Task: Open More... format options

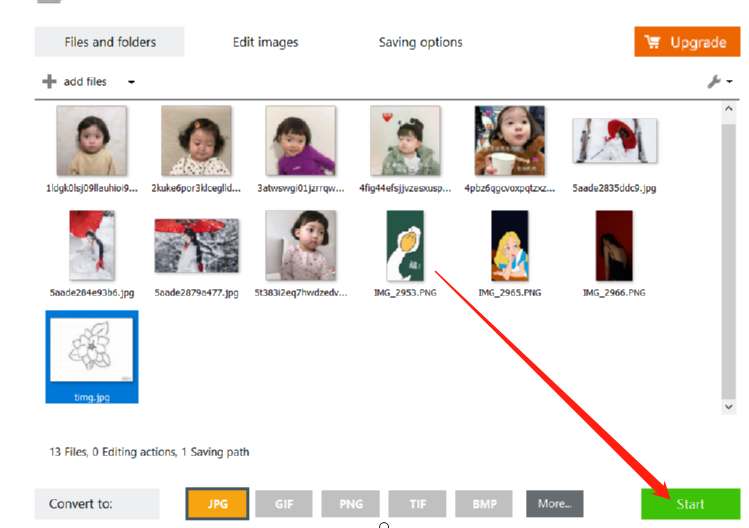Action: click(x=555, y=504)
